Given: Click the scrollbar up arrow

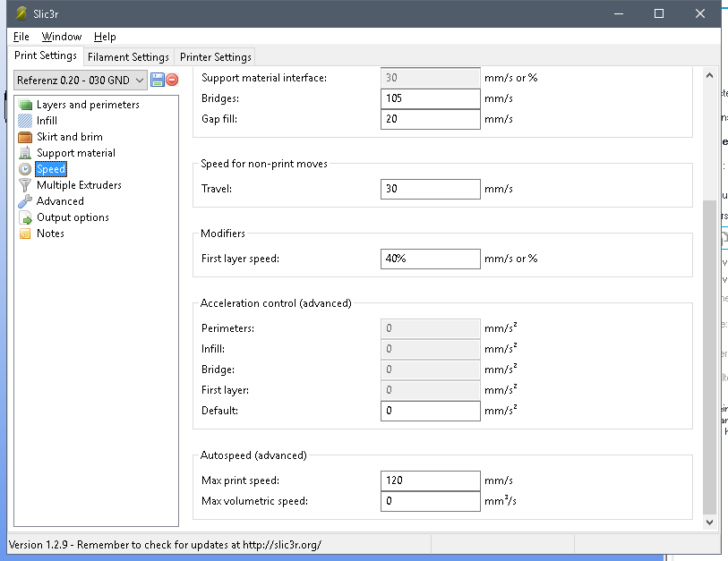Looking at the screenshot, I should [x=711, y=73].
